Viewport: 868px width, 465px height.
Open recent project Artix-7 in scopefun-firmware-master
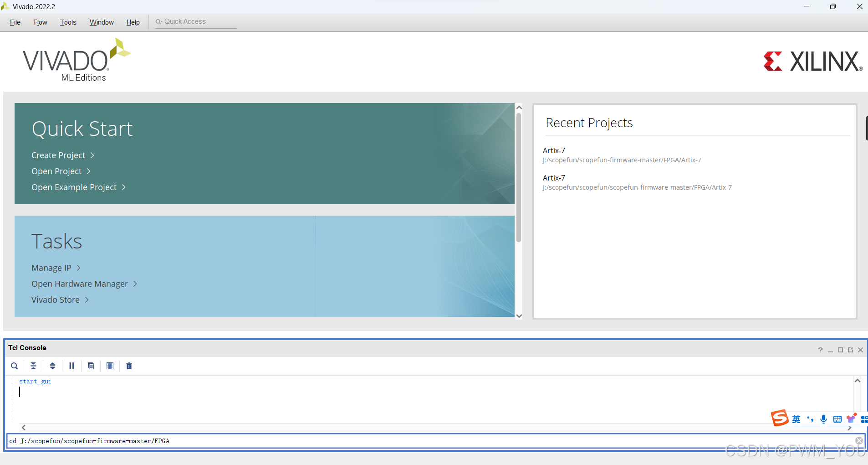click(622, 155)
